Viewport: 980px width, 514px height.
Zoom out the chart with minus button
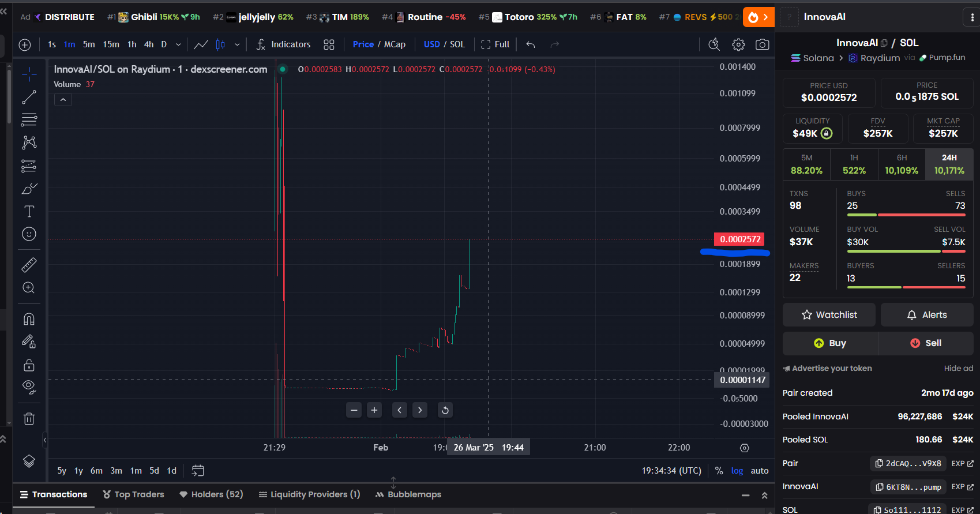tap(354, 410)
